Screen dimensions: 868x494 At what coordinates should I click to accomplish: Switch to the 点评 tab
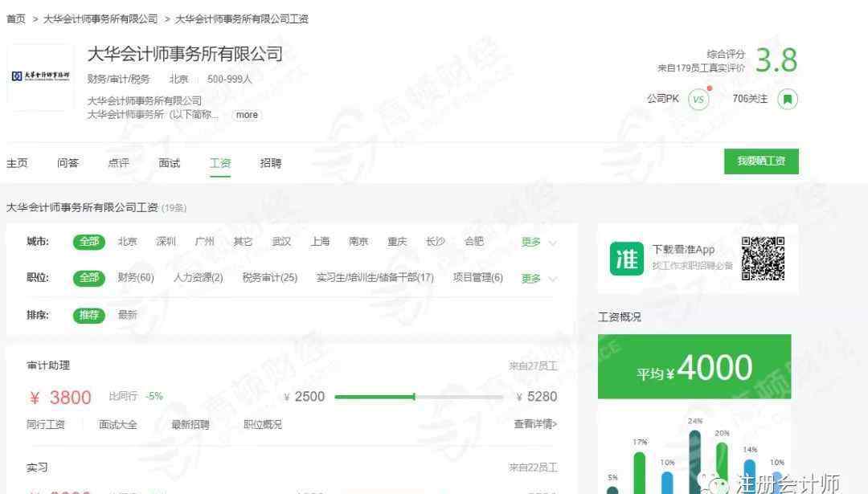click(118, 163)
